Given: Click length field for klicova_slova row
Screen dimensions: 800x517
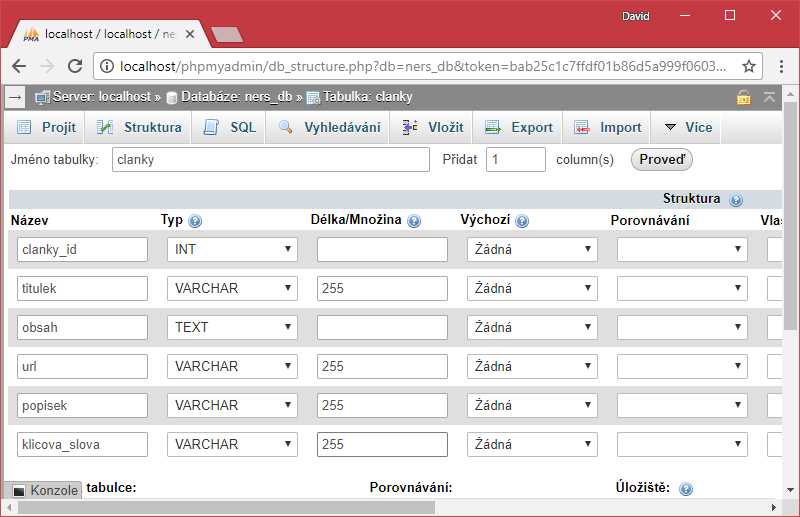Looking at the screenshot, I should point(382,445).
